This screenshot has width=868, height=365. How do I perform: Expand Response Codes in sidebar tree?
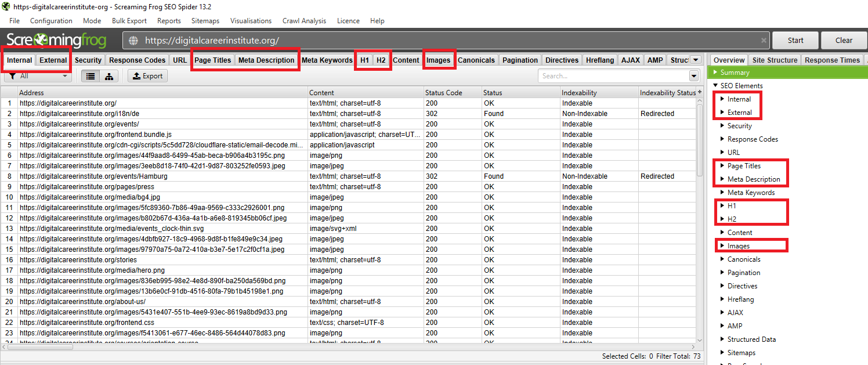tap(722, 139)
